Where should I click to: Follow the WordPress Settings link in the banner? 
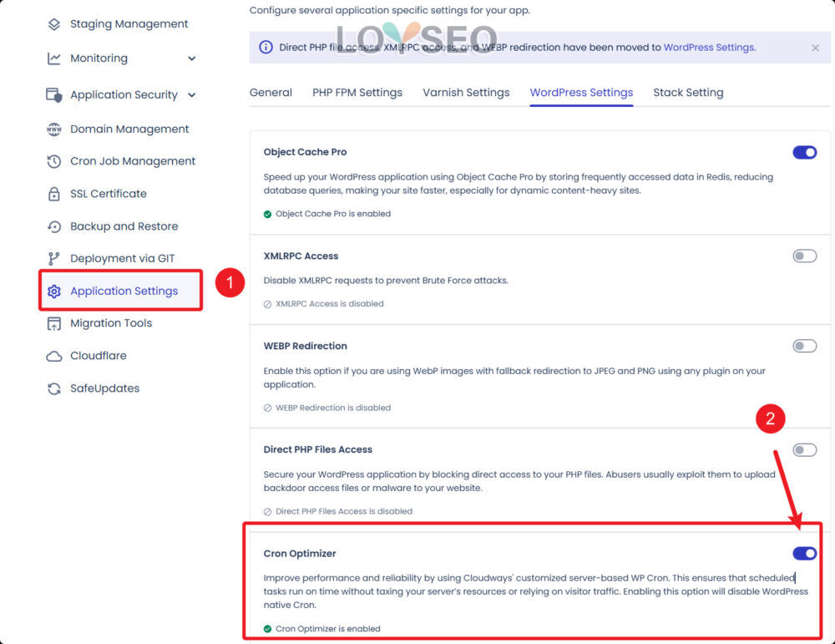[x=709, y=48]
